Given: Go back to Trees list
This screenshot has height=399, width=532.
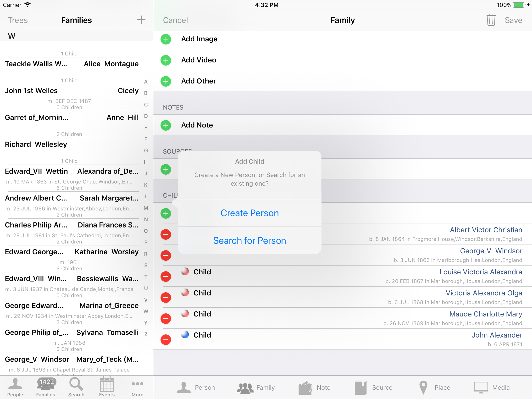Looking at the screenshot, I should (17, 20).
